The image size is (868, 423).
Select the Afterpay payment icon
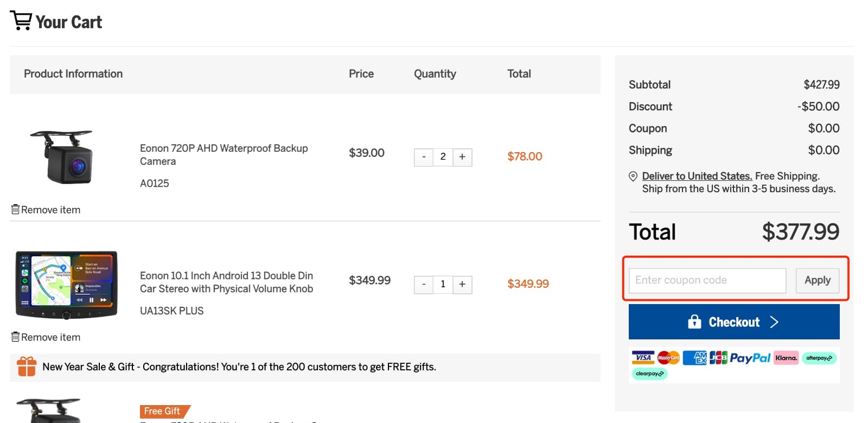coord(819,358)
